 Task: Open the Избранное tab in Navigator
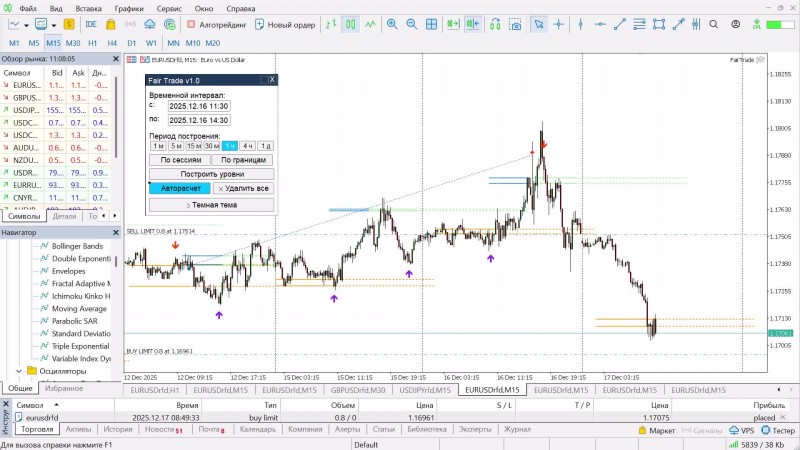click(64, 388)
